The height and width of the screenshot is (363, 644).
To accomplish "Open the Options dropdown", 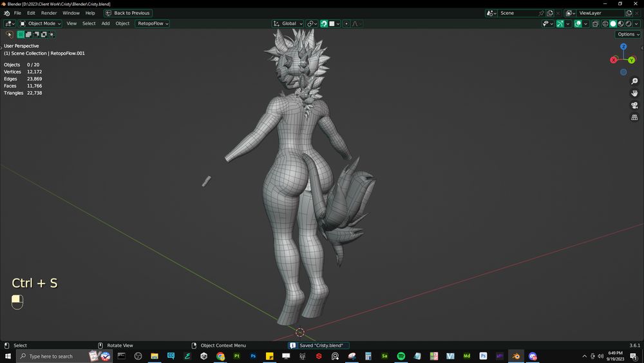I will tap(629, 35).
